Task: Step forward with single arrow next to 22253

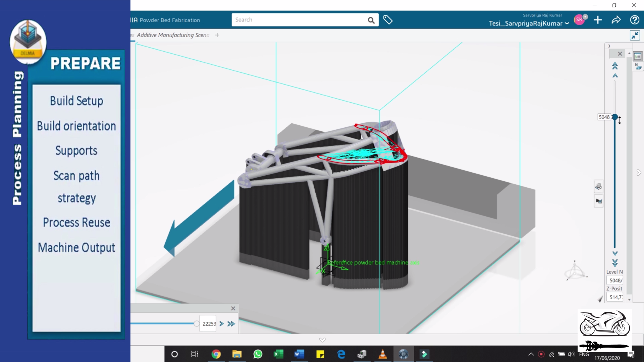Action: click(221, 324)
